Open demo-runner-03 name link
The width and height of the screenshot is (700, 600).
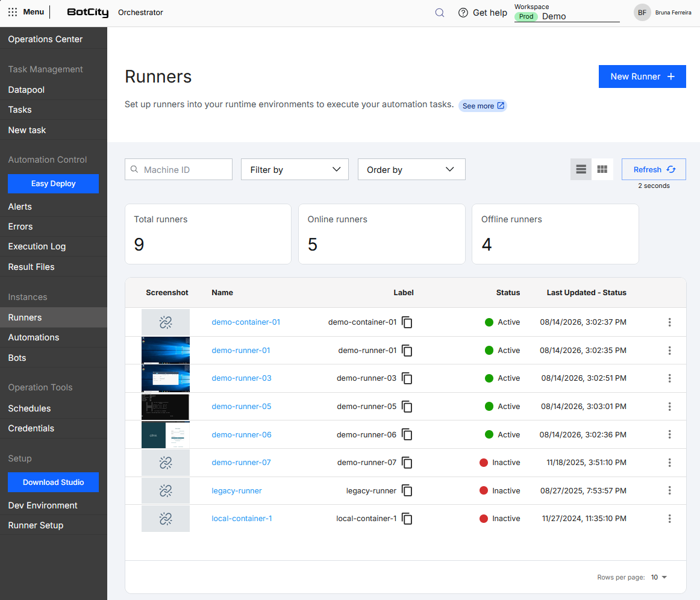(242, 378)
